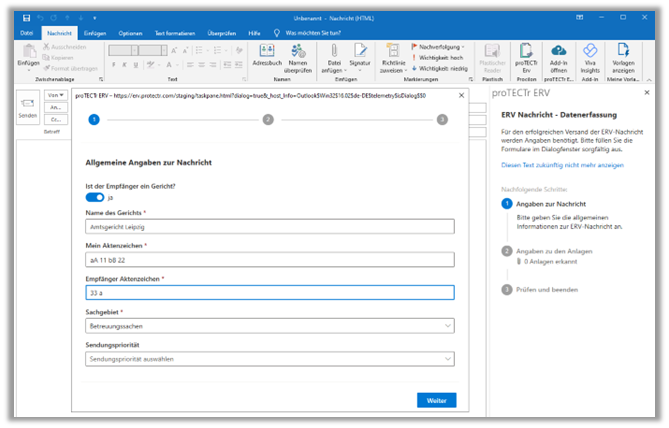This screenshot has width=669, height=428.
Task: Open the Überprüfen ribbon tab
Action: (221, 33)
